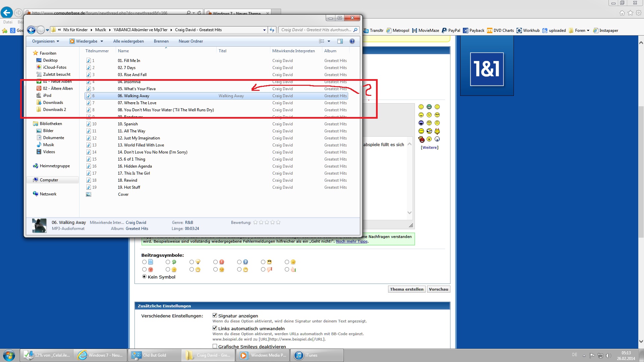Click Neuer Ordner toolbar item
The image size is (644, 362).
191,41
